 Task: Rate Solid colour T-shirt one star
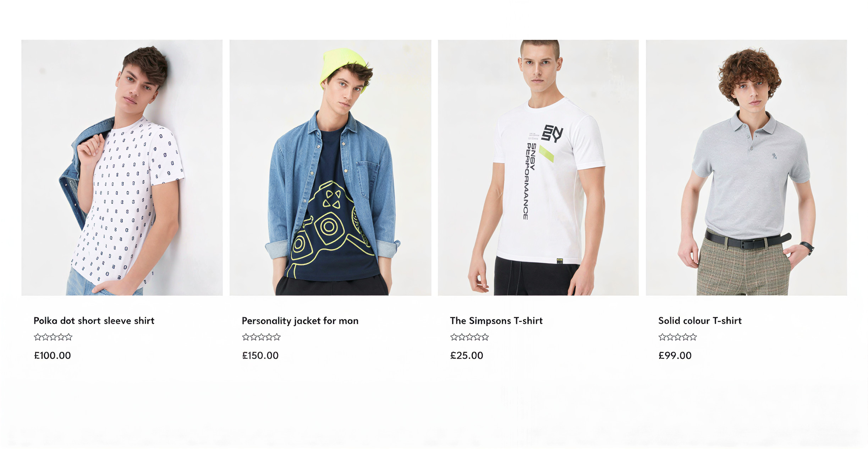click(662, 337)
